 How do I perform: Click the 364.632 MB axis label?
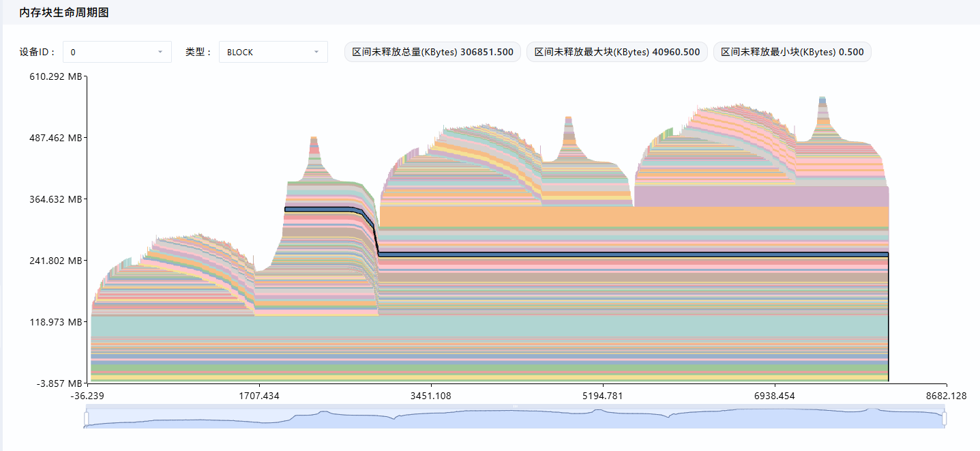[55, 199]
